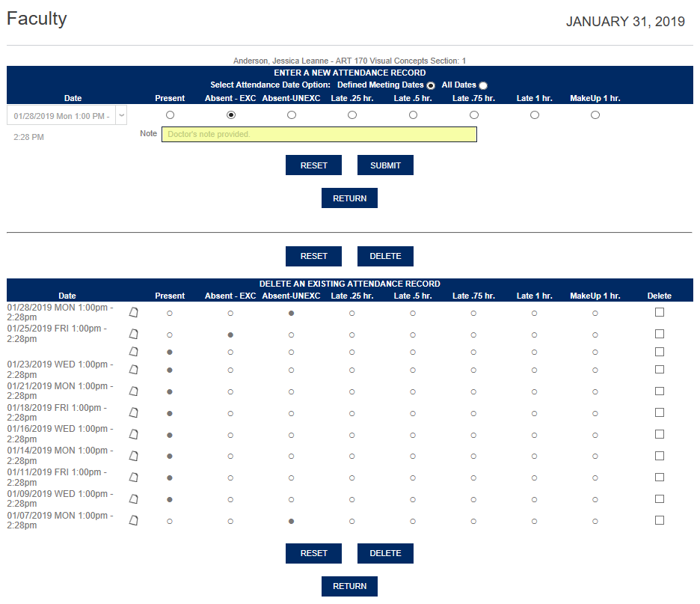Check Delete box for 01/11/2019 row
The width and height of the screenshot is (700, 604).
click(660, 477)
